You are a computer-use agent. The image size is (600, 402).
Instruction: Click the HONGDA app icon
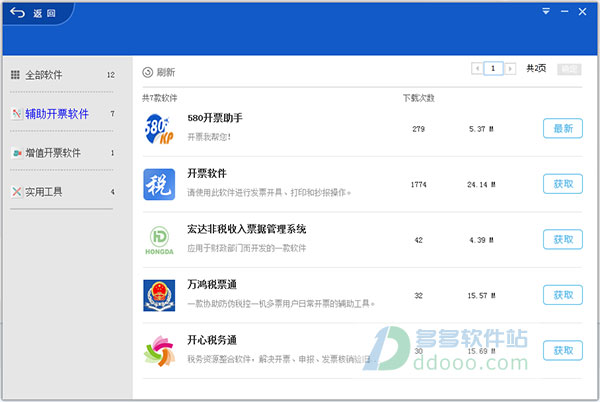click(x=159, y=240)
